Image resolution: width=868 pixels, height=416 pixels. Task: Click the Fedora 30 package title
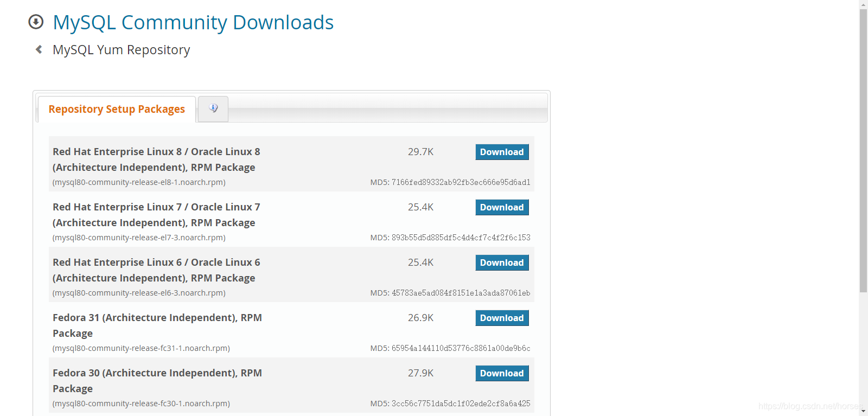pyautogui.click(x=157, y=381)
